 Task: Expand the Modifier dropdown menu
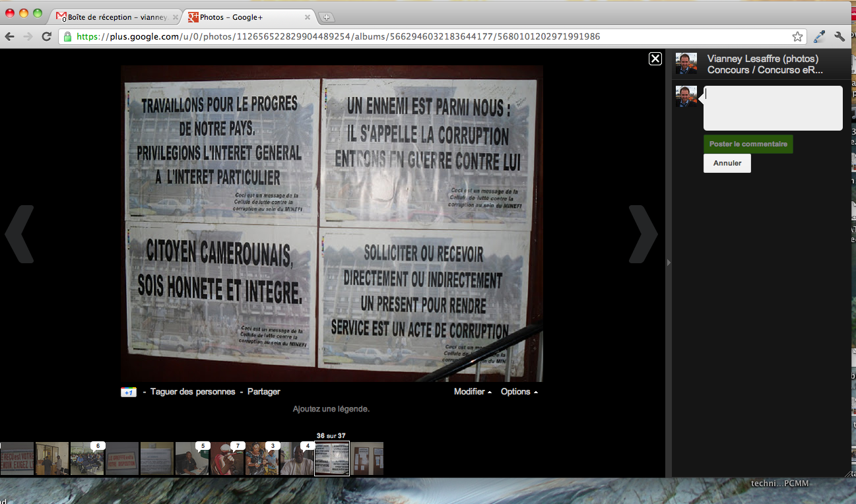[473, 392]
